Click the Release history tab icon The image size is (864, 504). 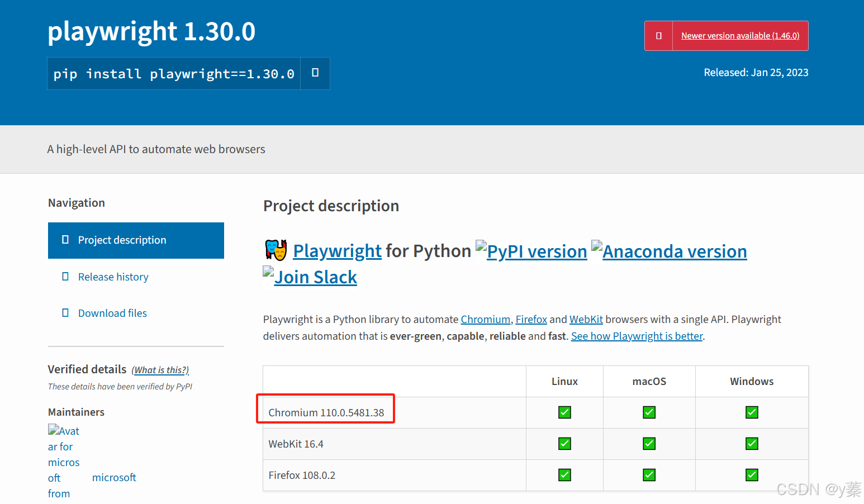65,277
